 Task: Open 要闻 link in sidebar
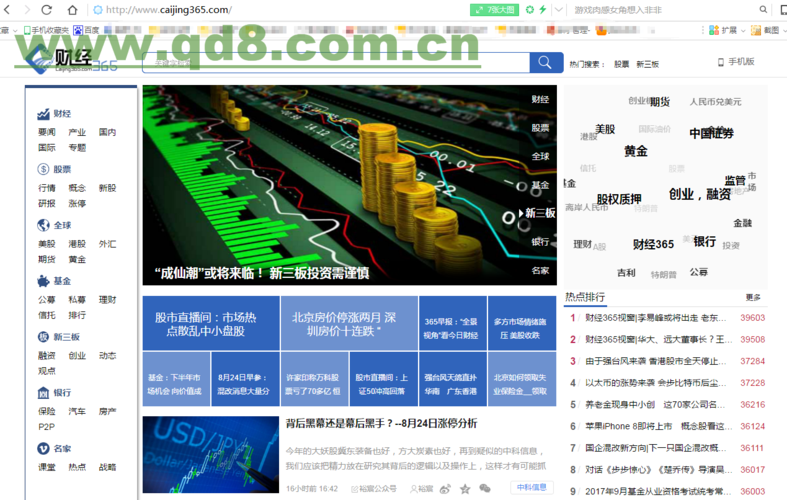click(x=47, y=132)
